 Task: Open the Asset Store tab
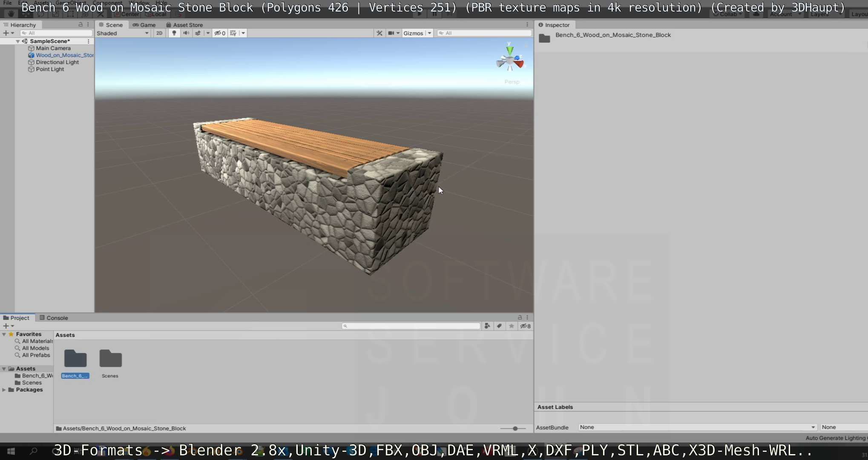(184, 25)
